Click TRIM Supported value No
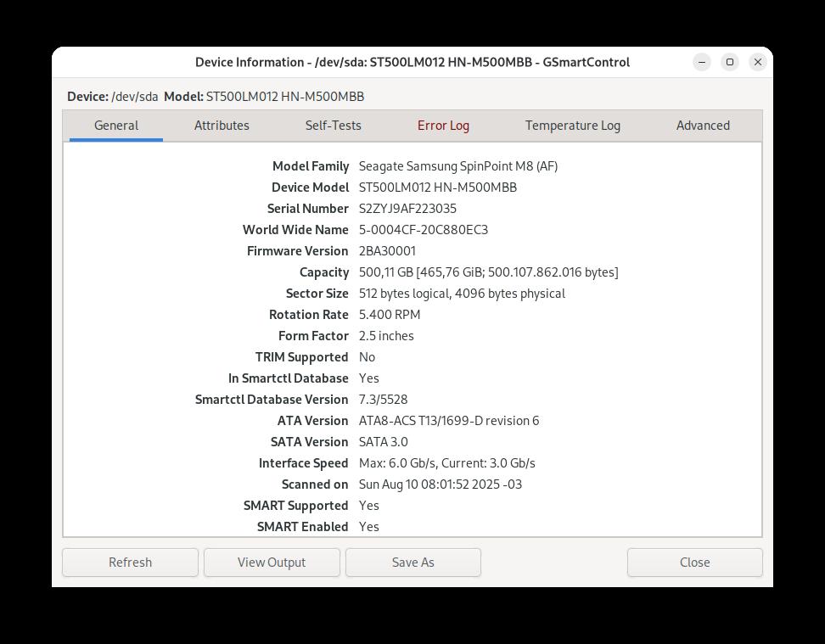This screenshot has height=644, width=825. click(367, 357)
